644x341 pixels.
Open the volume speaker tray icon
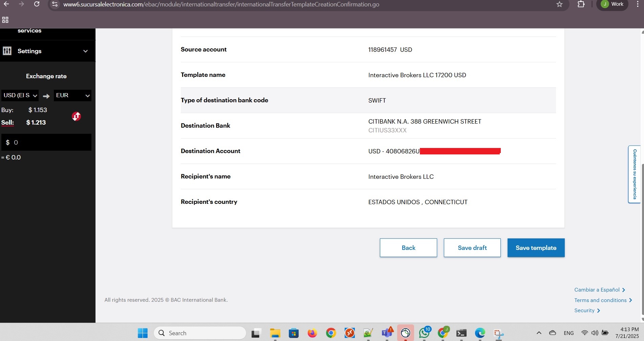coord(595,333)
